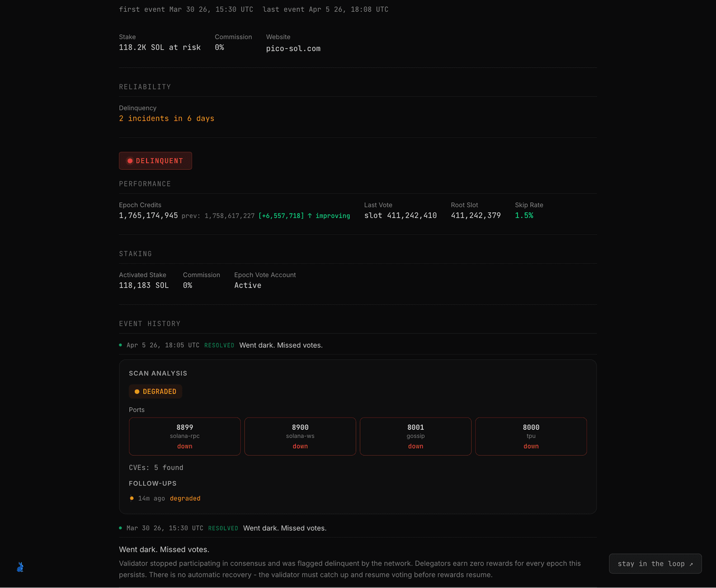This screenshot has width=716, height=588.
Task: Click the green bullet beside the Mar 30 event
Action: point(120,528)
